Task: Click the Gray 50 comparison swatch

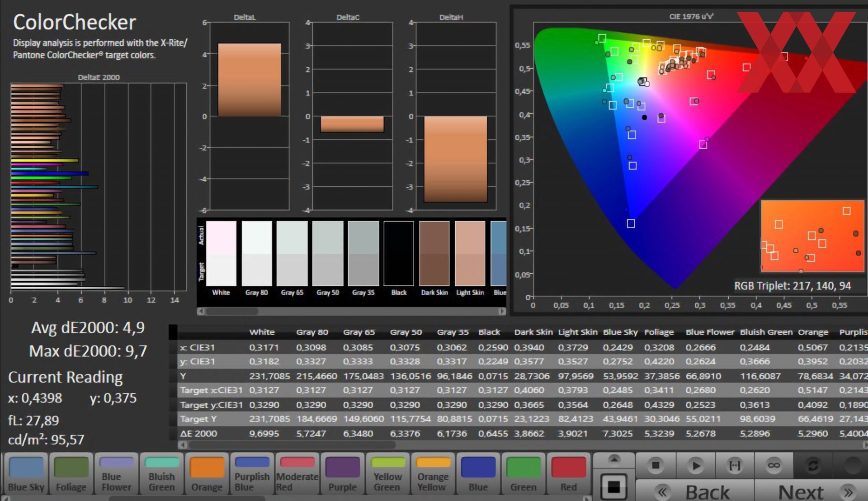Action: pyautogui.click(x=328, y=253)
